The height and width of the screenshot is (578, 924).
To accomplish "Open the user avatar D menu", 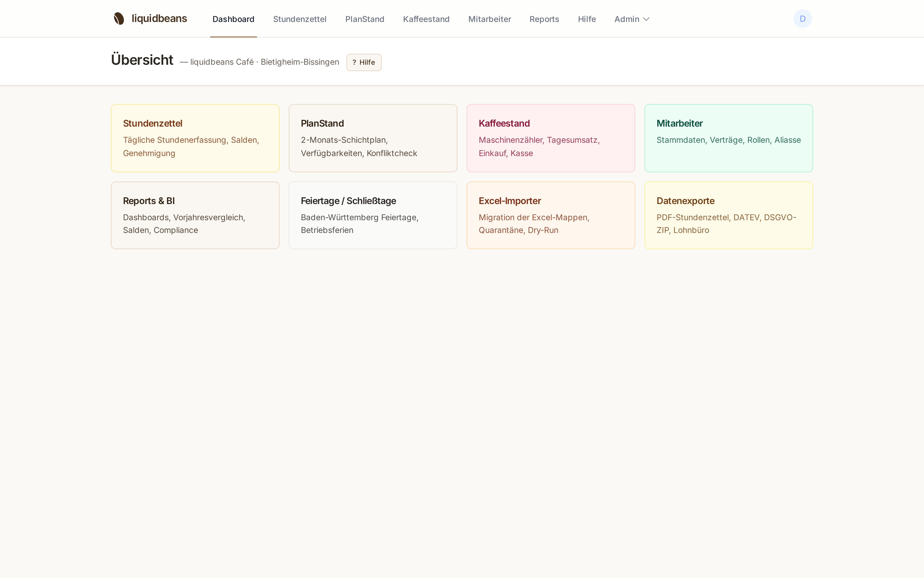I will coord(802,19).
